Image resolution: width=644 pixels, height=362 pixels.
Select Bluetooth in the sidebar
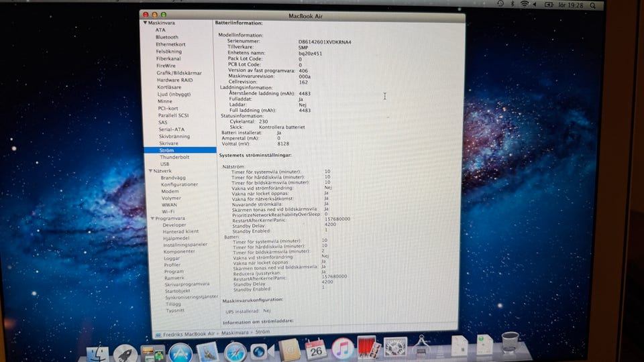[167, 37]
